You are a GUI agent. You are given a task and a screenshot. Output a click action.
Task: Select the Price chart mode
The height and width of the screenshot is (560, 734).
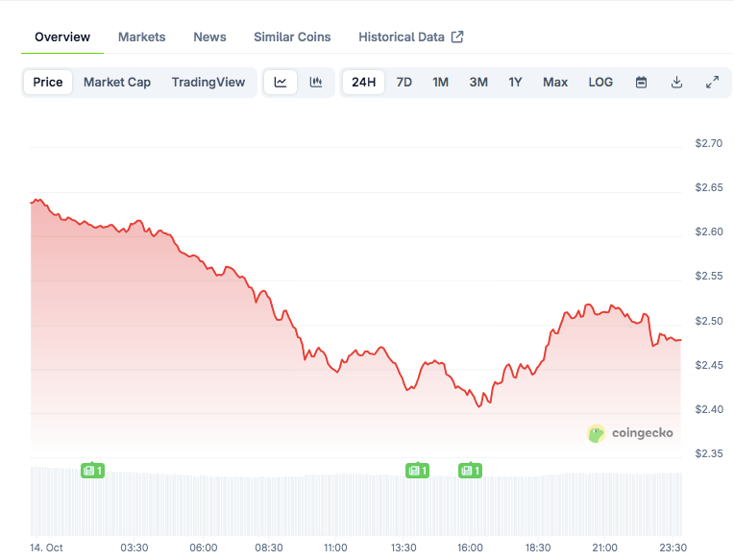coord(48,83)
